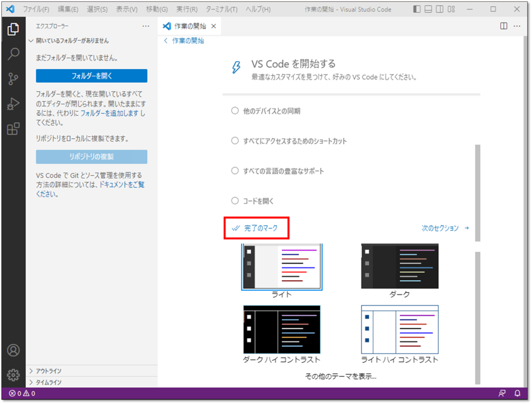This screenshot has height=404, width=532.
Task: Click the リポジトリの複製 button
Action: (x=92, y=157)
